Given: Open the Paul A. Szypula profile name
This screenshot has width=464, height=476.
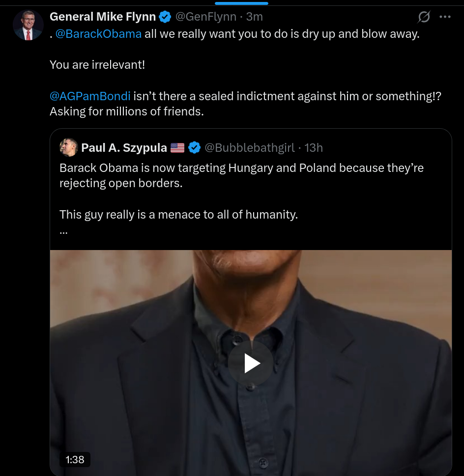Looking at the screenshot, I should point(124,147).
